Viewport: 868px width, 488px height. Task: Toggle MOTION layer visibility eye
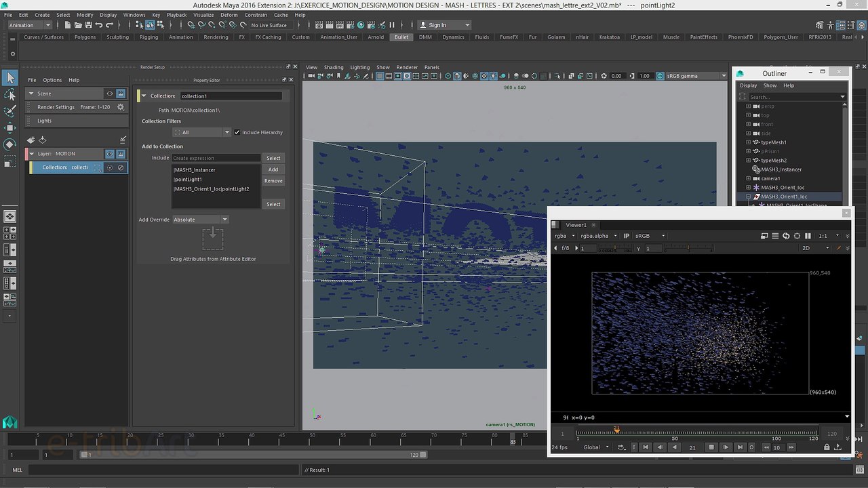109,154
